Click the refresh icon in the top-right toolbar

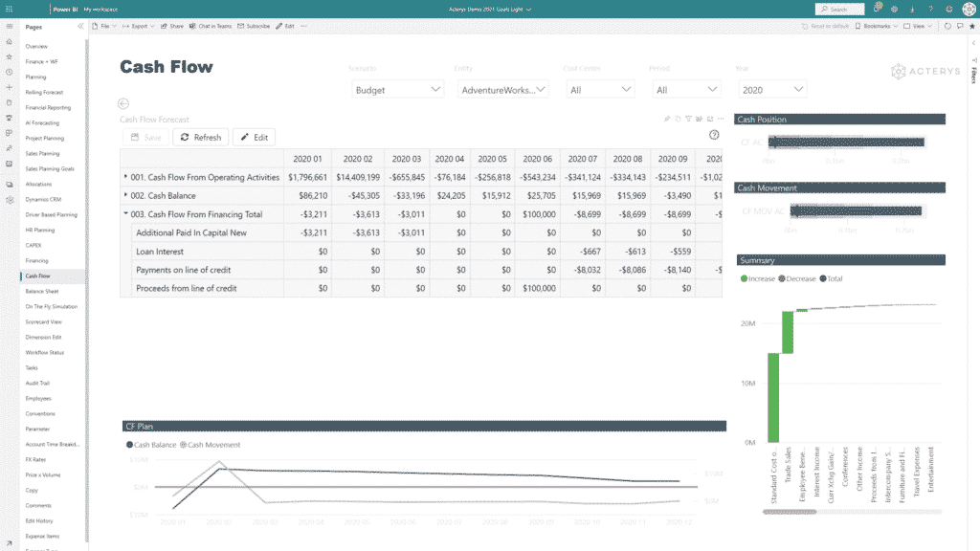[947, 27]
